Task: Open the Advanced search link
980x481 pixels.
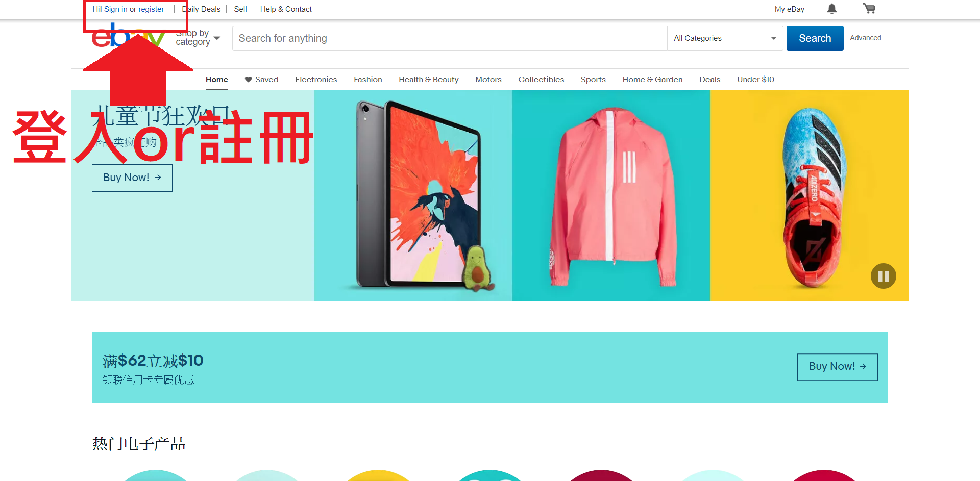Action: [865, 38]
